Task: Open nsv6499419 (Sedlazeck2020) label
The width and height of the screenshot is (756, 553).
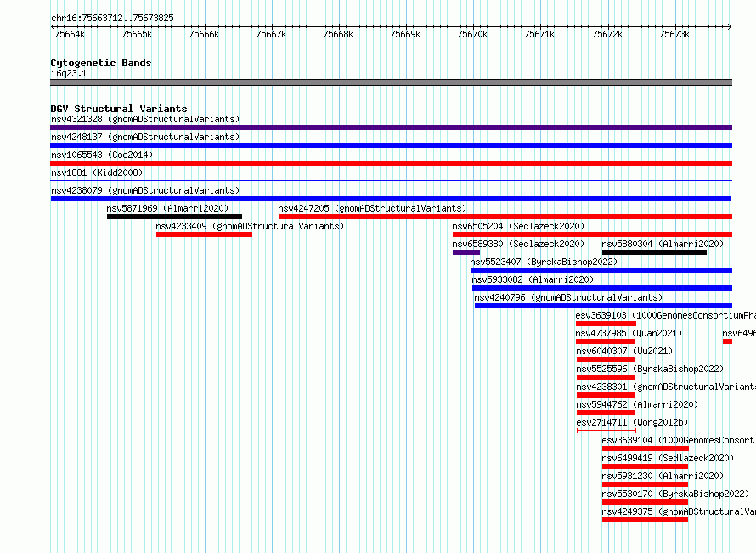Action: (x=668, y=458)
